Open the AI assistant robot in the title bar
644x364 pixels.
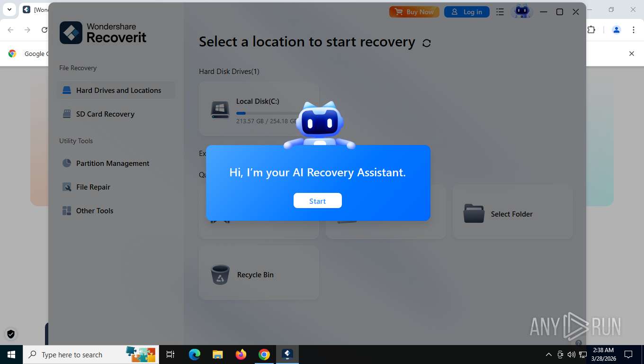pos(522,11)
